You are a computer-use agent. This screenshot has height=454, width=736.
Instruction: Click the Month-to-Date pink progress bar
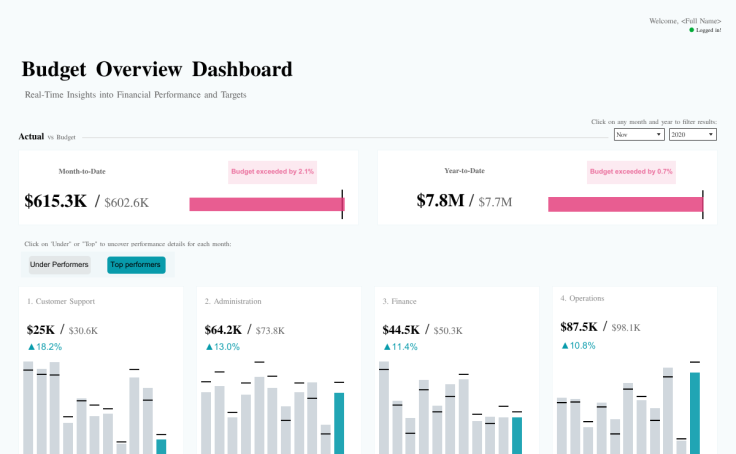(x=267, y=204)
